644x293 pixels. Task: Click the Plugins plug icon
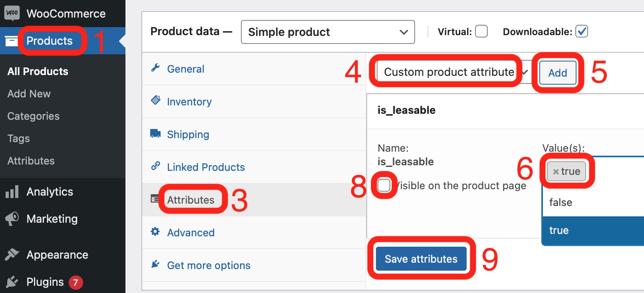12,282
